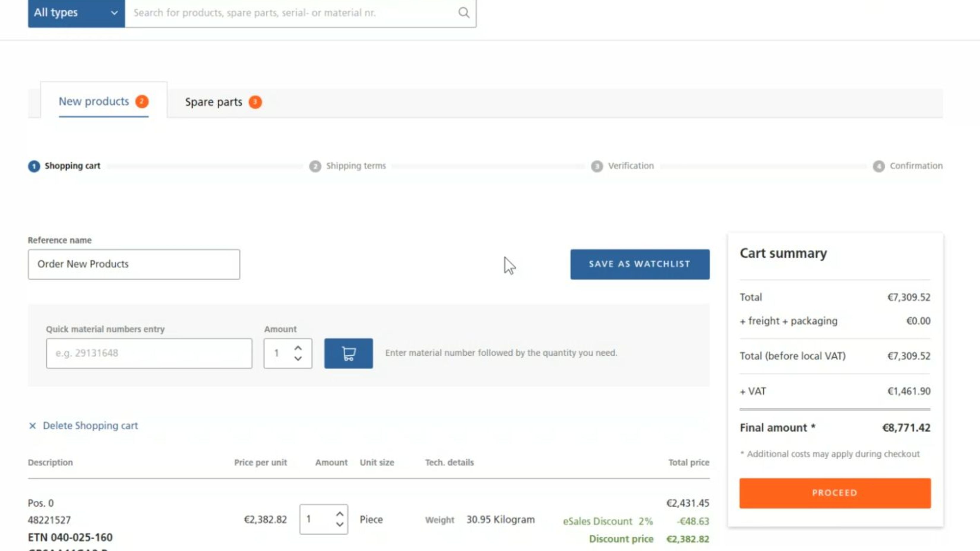Click the X icon next to Delete Shopping cart
This screenshot has height=551, width=980.
[33, 426]
